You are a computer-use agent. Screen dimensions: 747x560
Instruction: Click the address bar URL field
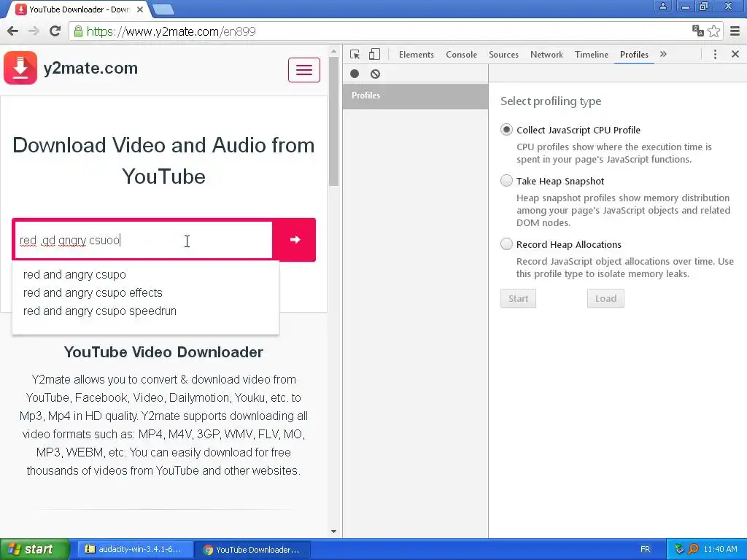pos(381,31)
